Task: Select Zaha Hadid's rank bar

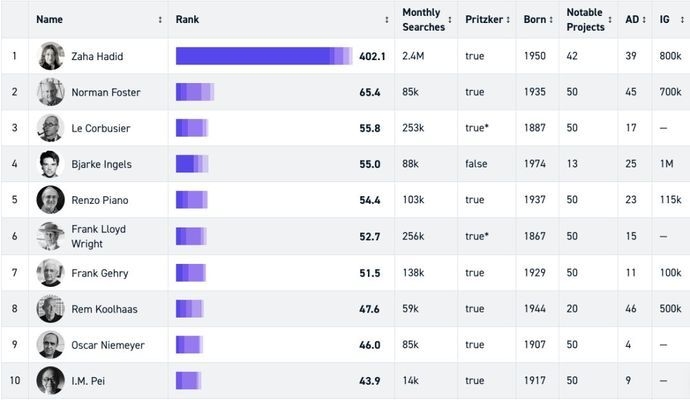Action: click(264, 56)
